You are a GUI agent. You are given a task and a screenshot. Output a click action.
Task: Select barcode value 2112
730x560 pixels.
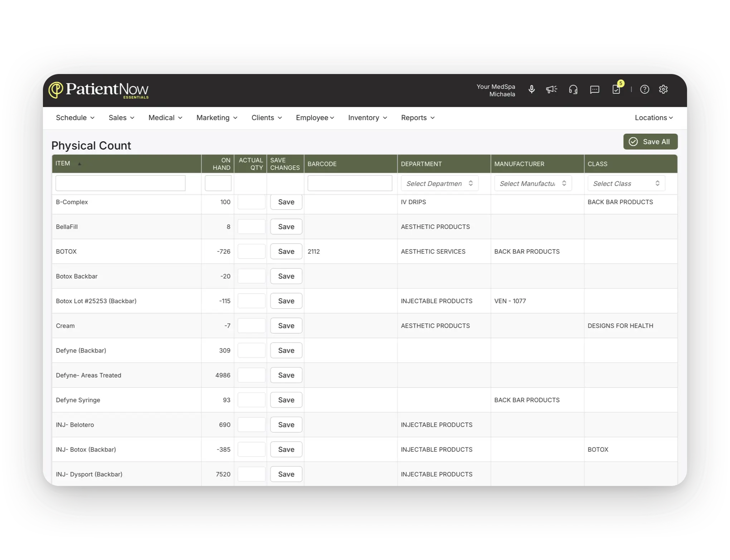[x=314, y=251]
